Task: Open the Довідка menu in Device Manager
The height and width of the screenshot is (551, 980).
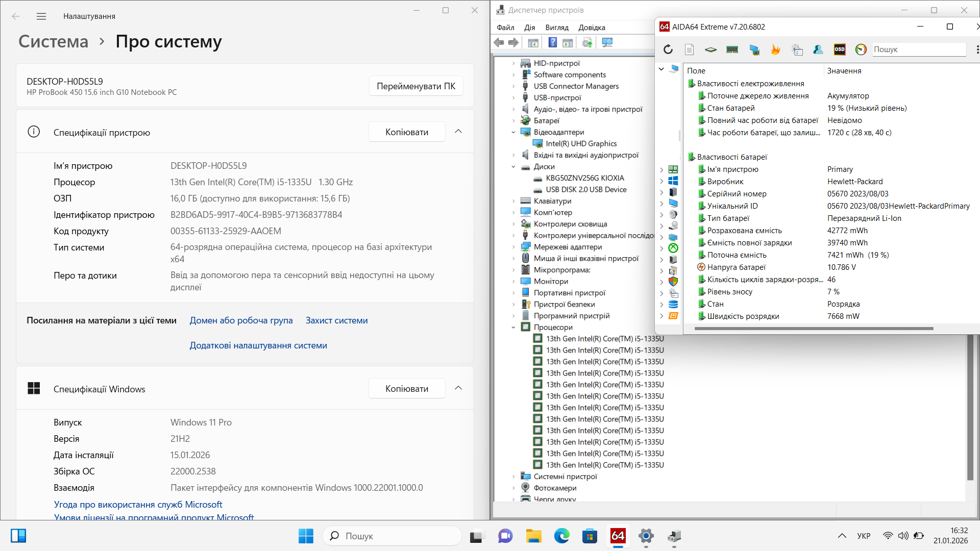Action: pos(591,28)
